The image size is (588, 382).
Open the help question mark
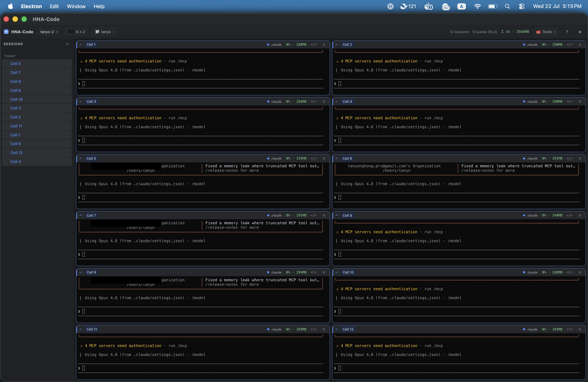tap(567, 32)
